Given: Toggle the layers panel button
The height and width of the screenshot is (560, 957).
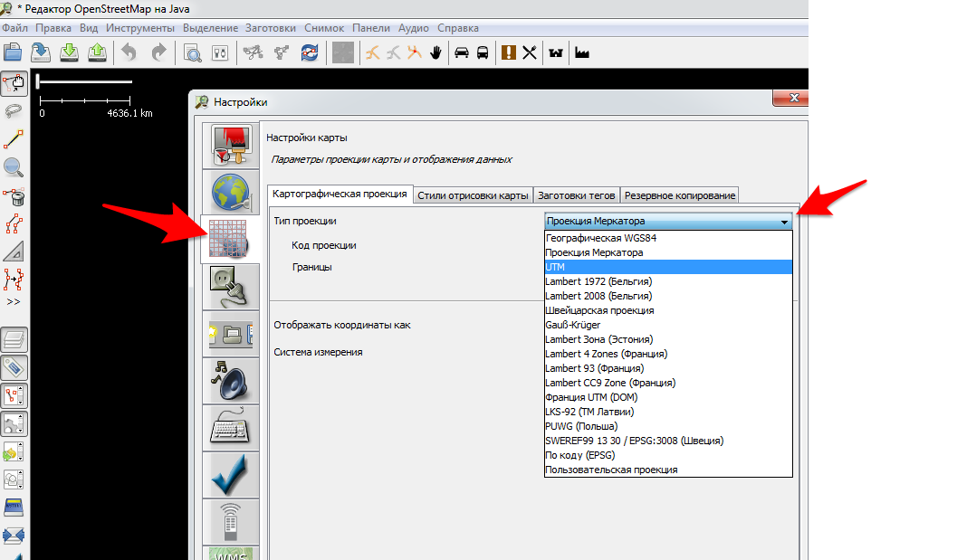Looking at the screenshot, I should click(x=15, y=340).
